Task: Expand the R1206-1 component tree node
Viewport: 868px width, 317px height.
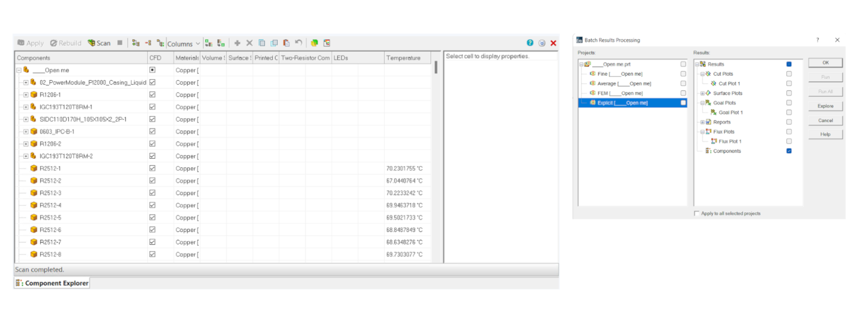Action: coord(26,95)
